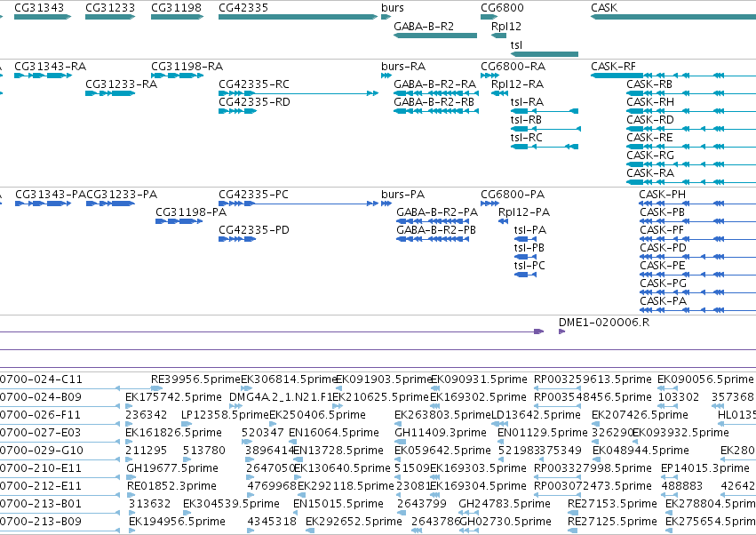Select the CG42335-PC protein label
Image resolution: width=756 pixels, height=535 pixels.
click(x=253, y=195)
